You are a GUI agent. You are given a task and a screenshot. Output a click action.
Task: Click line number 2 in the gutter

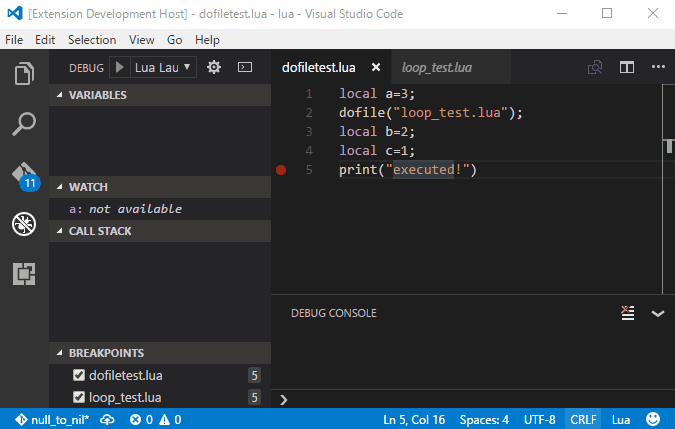click(x=309, y=113)
